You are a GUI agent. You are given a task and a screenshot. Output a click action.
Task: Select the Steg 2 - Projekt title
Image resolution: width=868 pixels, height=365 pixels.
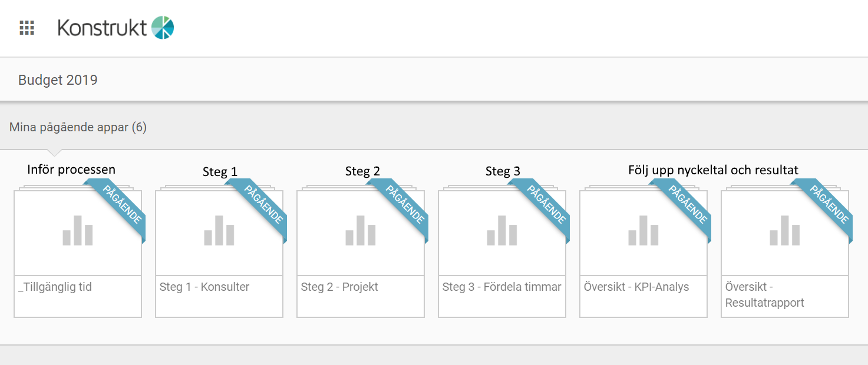coord(339,287)
